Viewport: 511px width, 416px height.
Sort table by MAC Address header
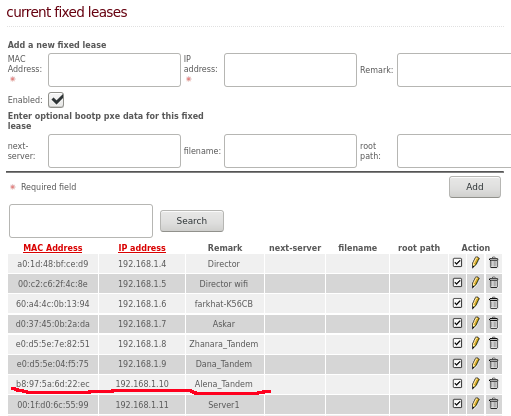pos(53,248)
